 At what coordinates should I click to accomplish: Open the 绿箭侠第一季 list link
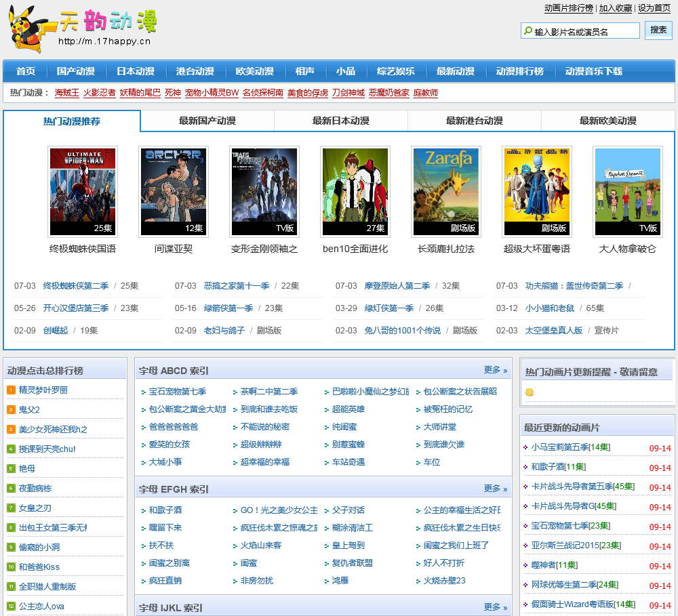[228, 308]
